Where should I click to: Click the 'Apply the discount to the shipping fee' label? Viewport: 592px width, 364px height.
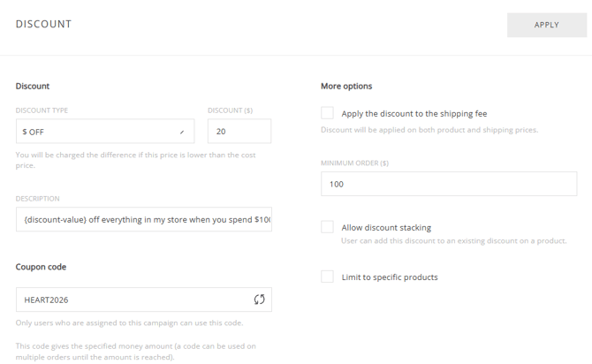click(414, 113)
